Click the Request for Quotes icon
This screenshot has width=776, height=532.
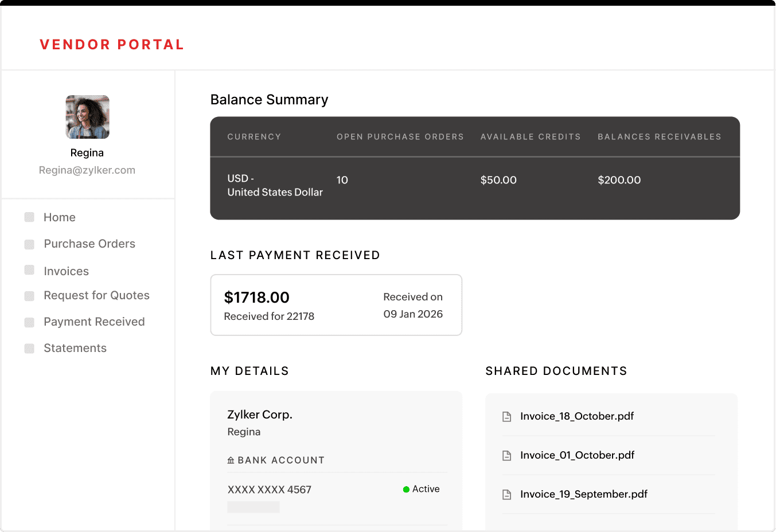(x=29, y=295)
